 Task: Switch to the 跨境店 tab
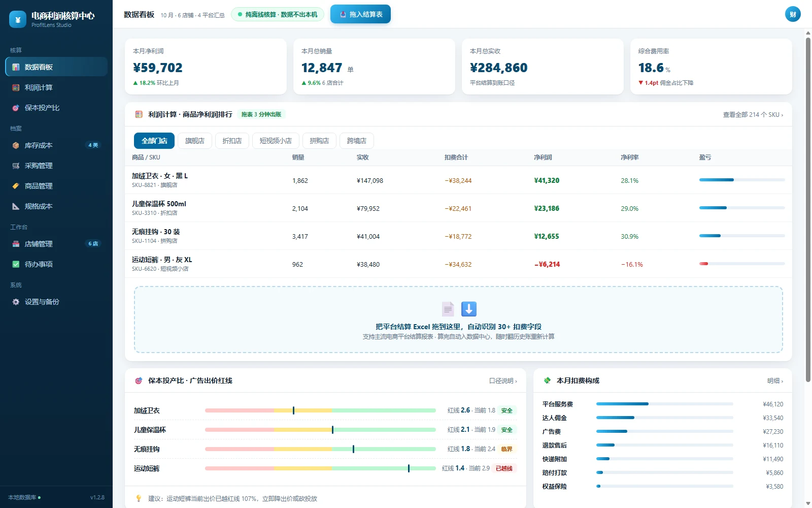357,141
